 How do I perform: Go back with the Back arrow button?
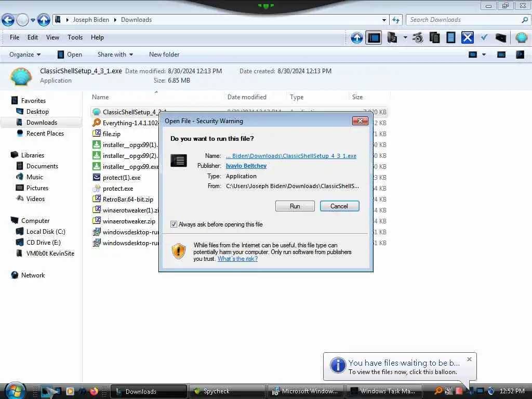(8, 20)
